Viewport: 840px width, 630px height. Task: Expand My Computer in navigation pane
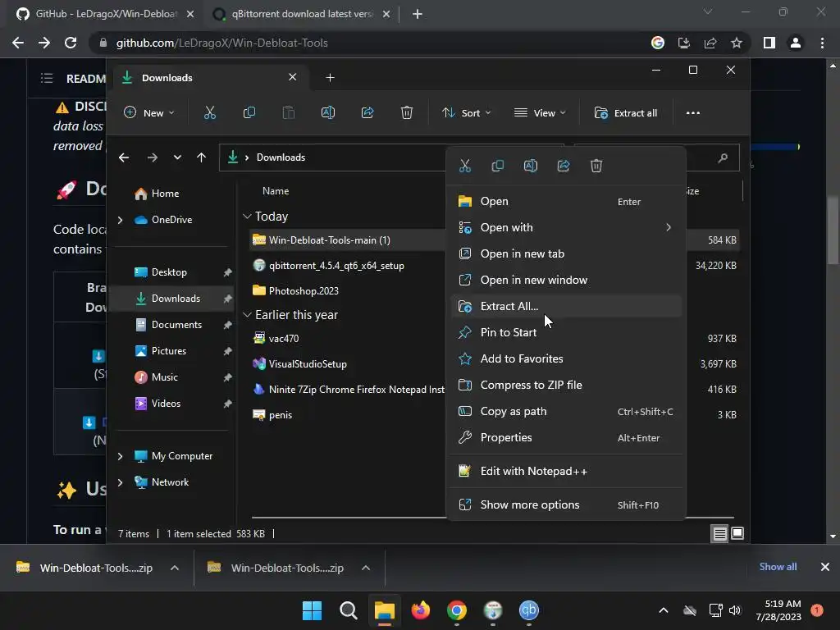pos(120,456)
